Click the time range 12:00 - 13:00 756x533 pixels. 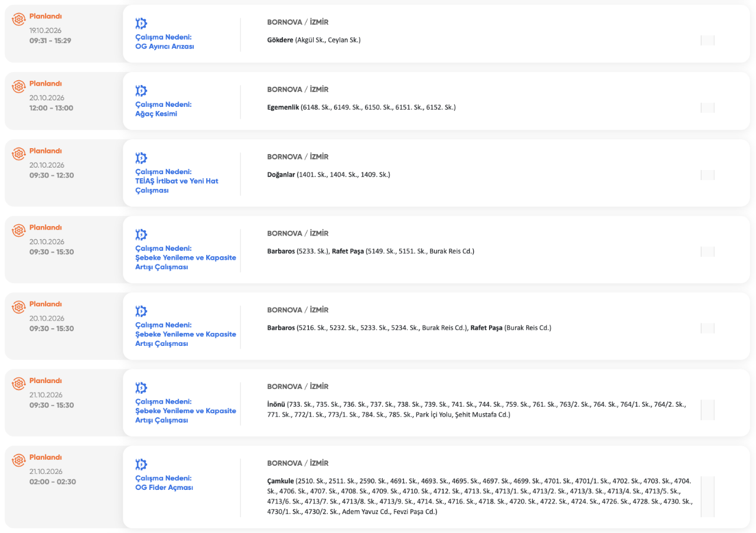[51, 108]
